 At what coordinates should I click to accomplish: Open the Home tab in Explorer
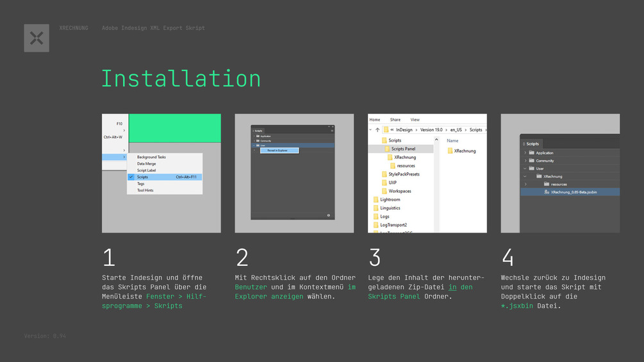tap(375, 119)
